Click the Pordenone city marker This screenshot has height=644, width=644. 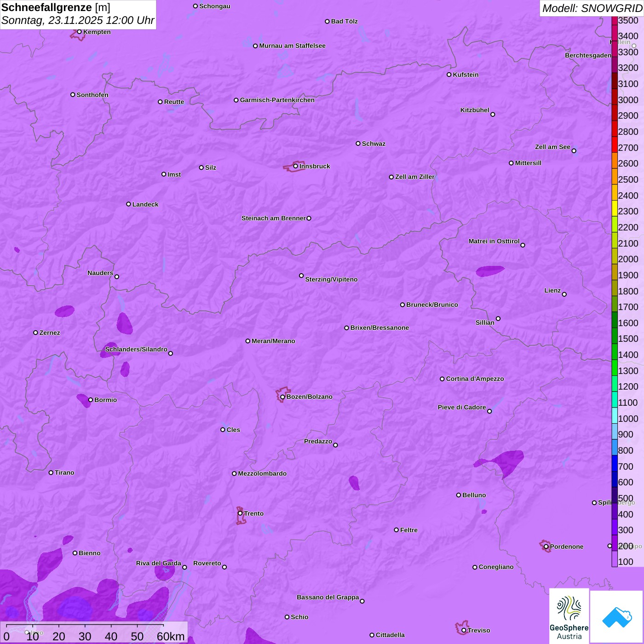tap(546, 547)
